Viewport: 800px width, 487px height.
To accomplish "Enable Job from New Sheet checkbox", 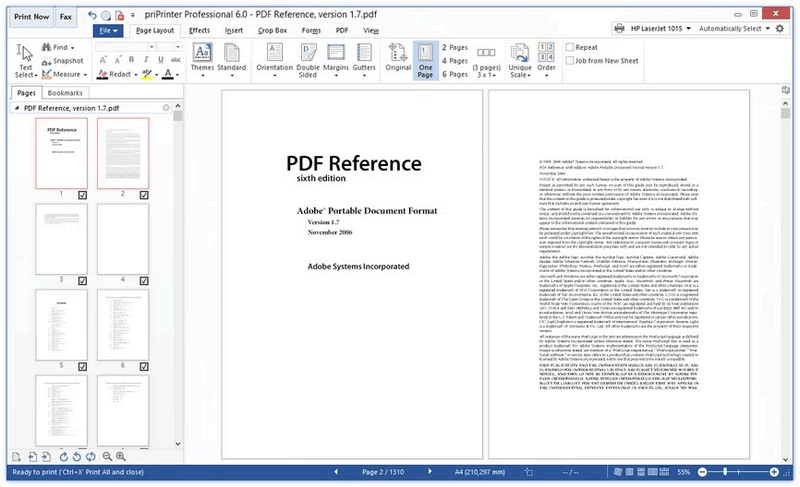I will pyautogui.click(x=570, y=61).
